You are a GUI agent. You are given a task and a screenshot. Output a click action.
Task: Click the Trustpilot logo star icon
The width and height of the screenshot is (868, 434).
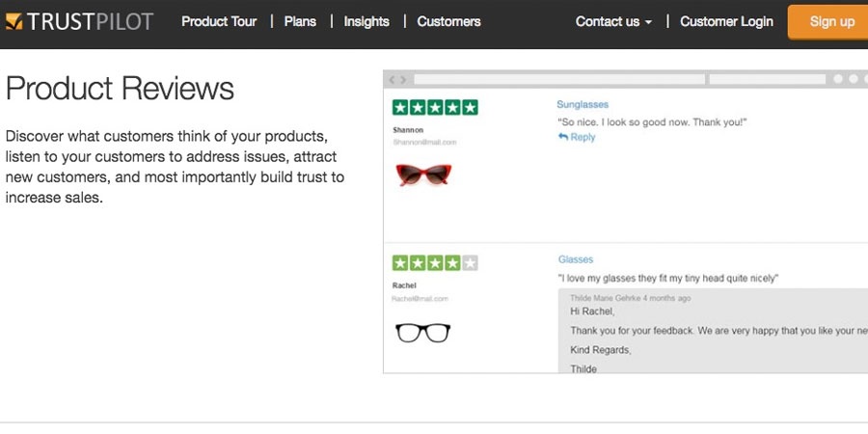pyautogui.click(x=13, y=21)
